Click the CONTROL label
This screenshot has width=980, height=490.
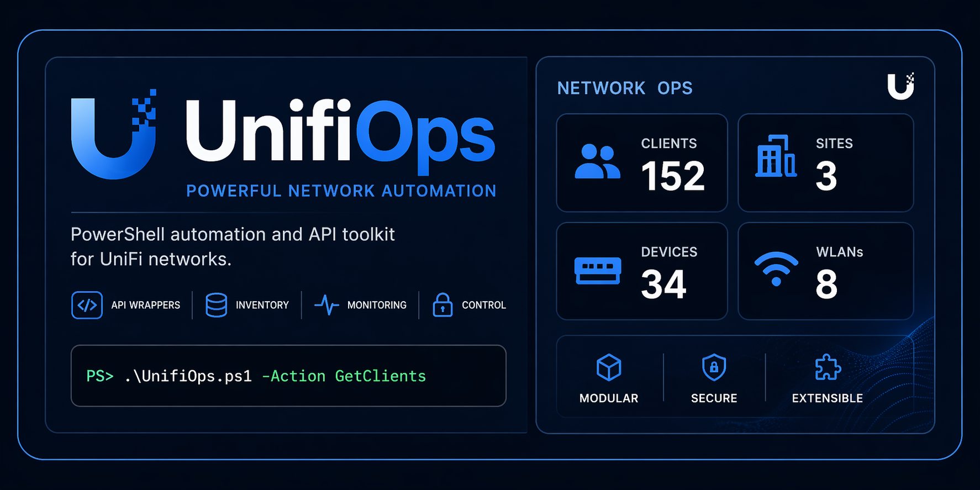[x=484, y=305]
